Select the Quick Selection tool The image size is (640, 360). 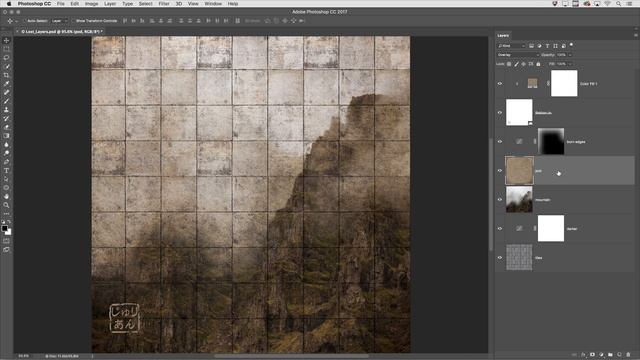(6, 67)
